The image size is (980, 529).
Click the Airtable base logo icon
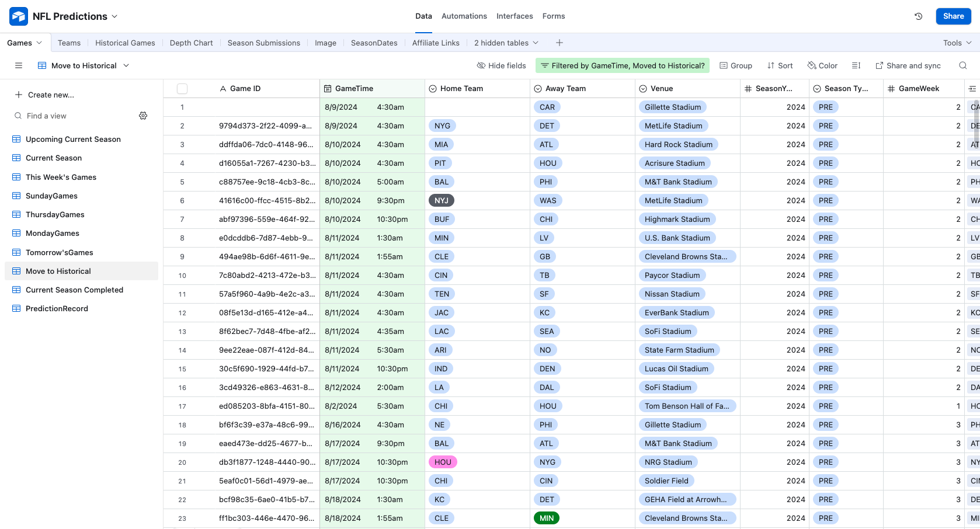[19, 16]
